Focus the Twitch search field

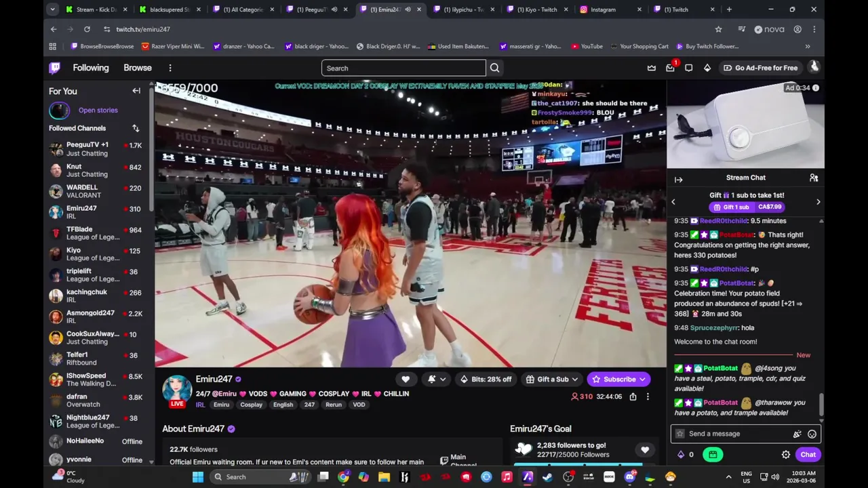click(403, 68)
